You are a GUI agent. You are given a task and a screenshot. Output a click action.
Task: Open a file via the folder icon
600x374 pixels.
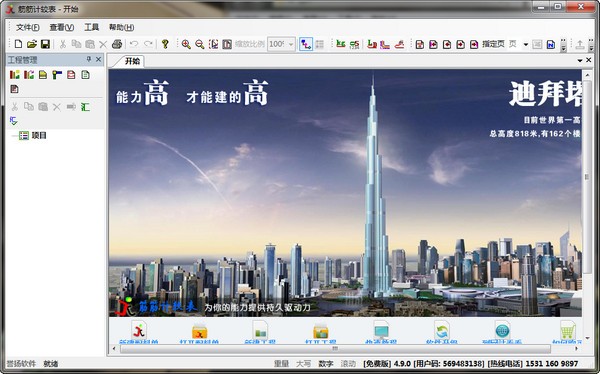(31, 44)
